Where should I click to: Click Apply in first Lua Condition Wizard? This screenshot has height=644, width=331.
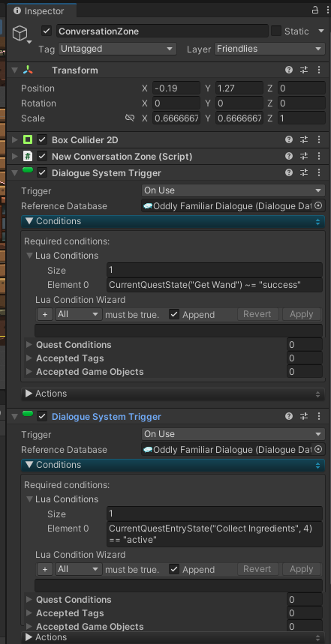click(x=302, y=314)
